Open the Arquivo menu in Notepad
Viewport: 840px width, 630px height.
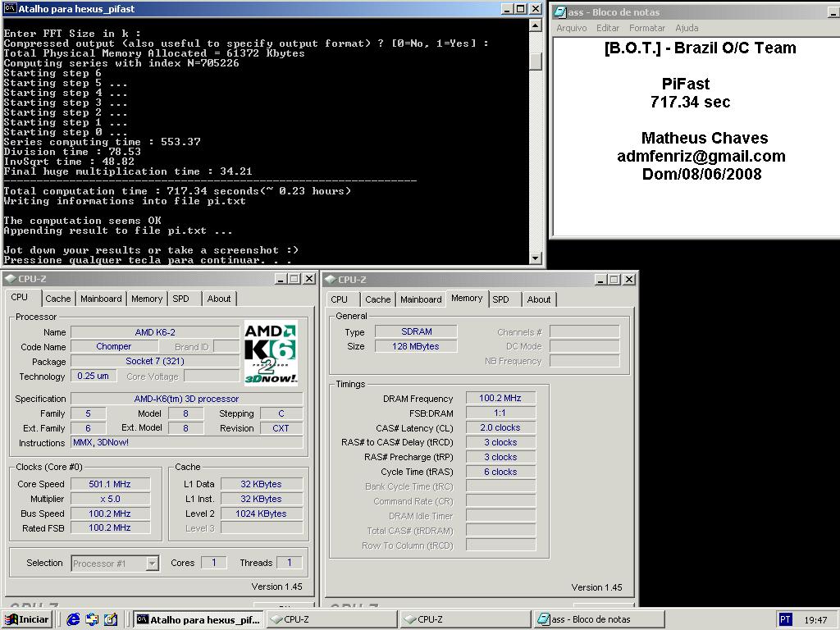(572, 28)
